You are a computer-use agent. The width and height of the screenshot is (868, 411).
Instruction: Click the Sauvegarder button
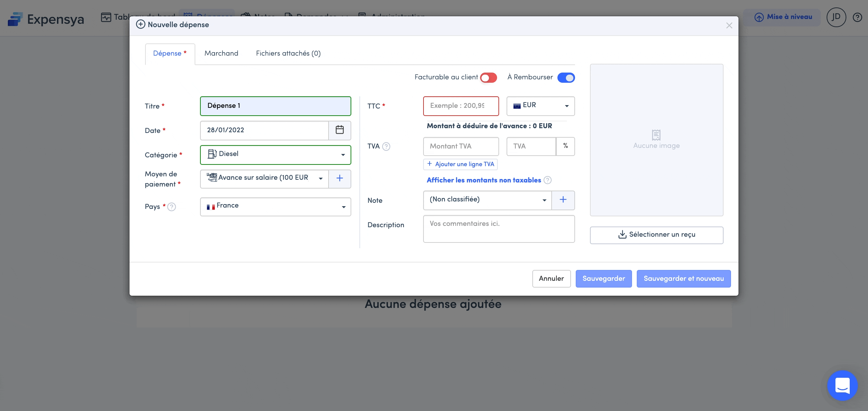point(604,279)
